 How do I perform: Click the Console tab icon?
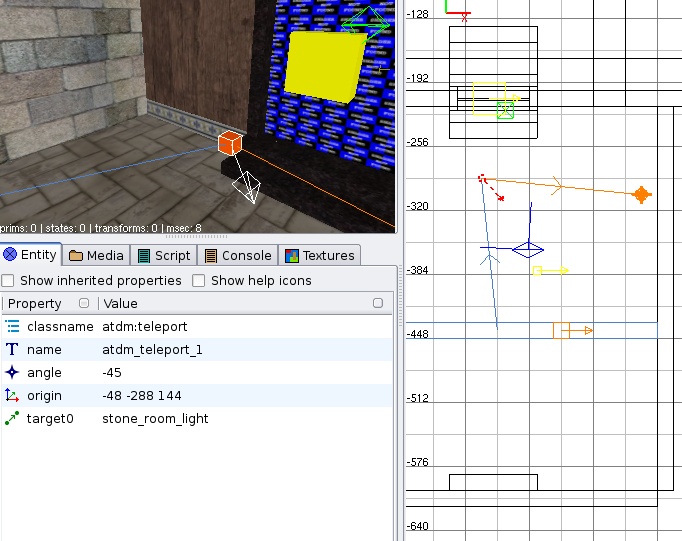[x=211, y=256]
